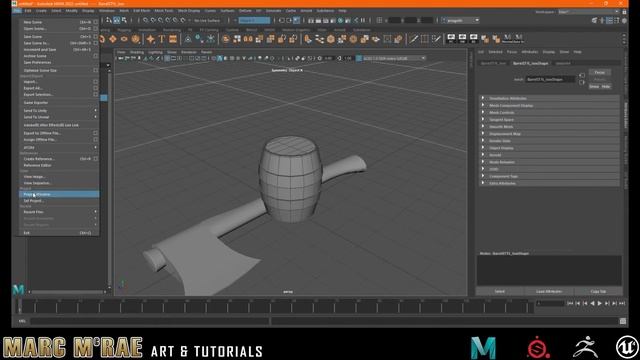Go to start of playback range
The height and width of the screenshot is (360, 640).
(x=570, y=303)
